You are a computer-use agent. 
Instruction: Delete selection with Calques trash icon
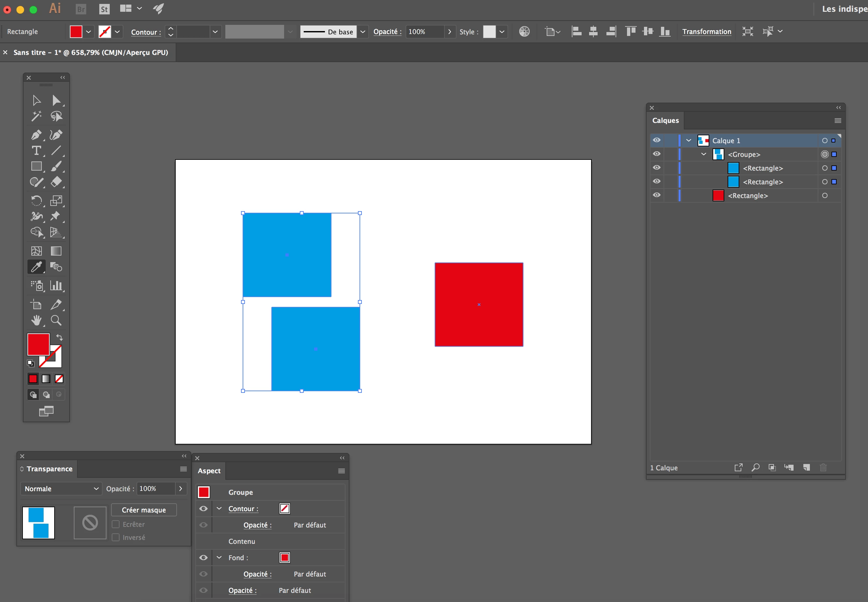click(x=823, y=468)
